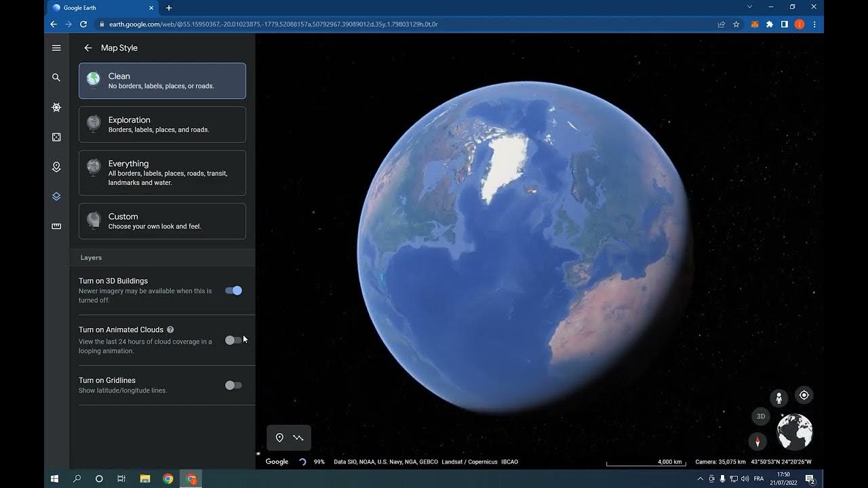Select the Exploration map style
This screenshot has width=868, height=488.
click(x=162, y=124)
